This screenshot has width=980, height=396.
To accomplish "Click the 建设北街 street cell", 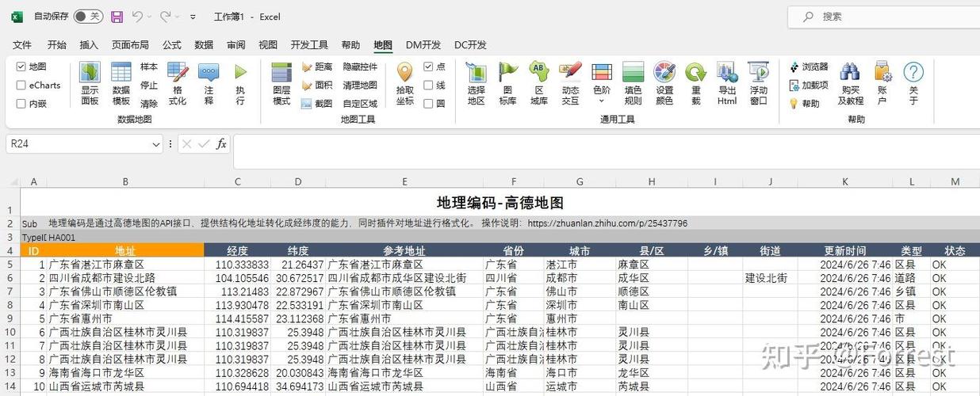I will [770, 278].
